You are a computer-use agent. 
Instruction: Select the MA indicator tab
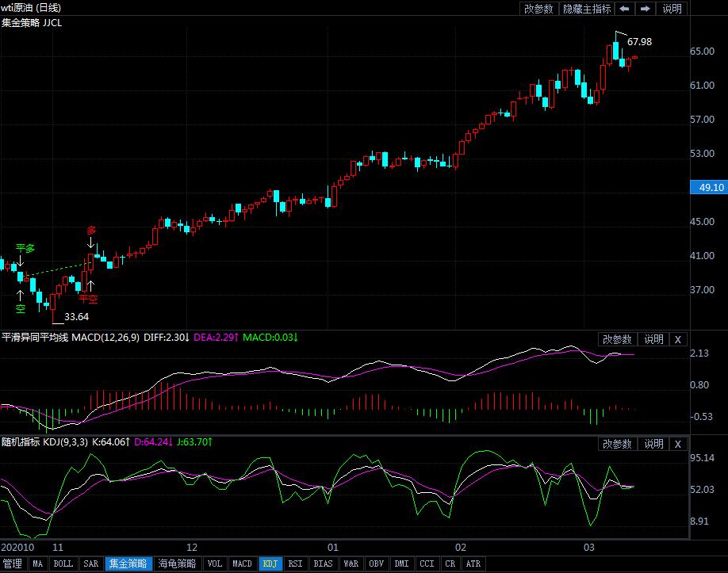[x=37, y=564]
